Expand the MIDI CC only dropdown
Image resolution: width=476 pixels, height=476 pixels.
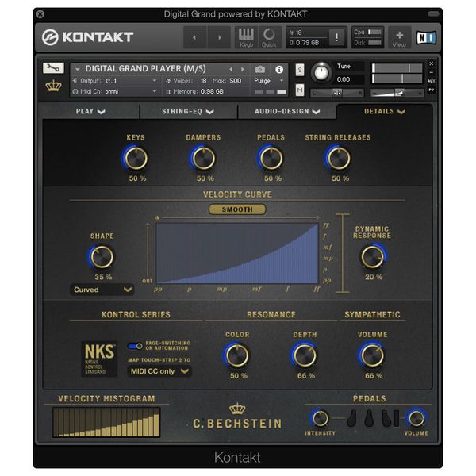(x=159, y=371)
